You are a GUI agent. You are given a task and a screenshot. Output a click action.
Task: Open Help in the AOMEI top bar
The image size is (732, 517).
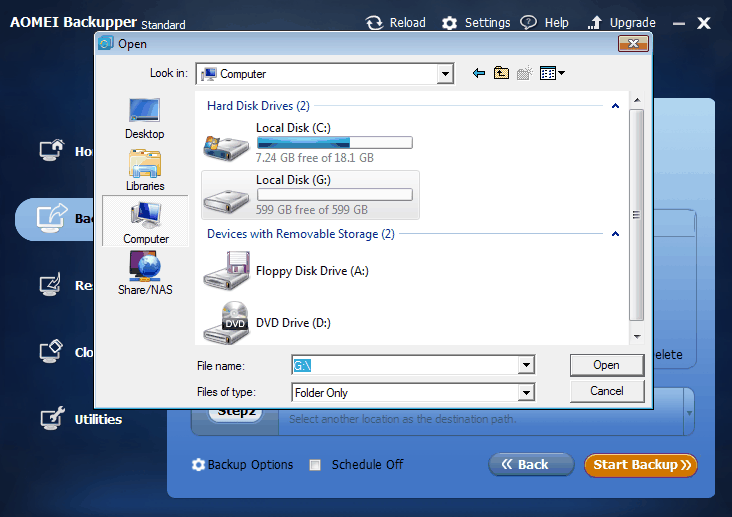coord(545,22)
